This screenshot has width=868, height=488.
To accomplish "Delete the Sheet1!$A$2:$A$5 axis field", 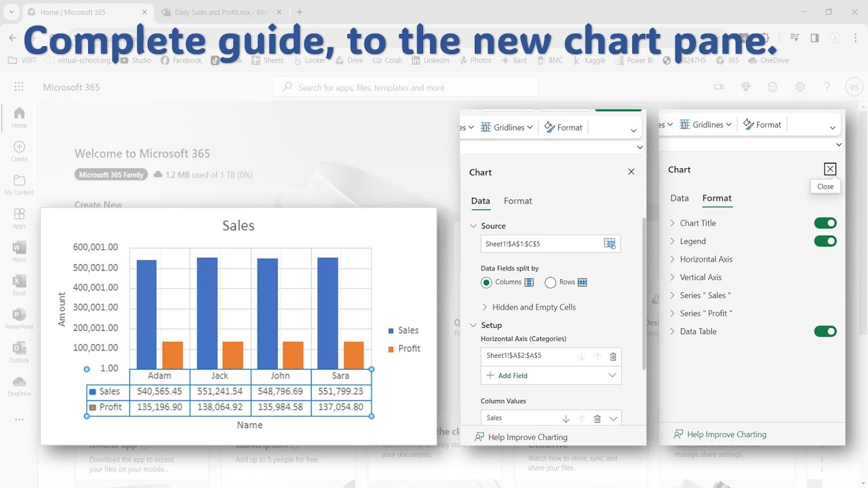I will point(613,357).
